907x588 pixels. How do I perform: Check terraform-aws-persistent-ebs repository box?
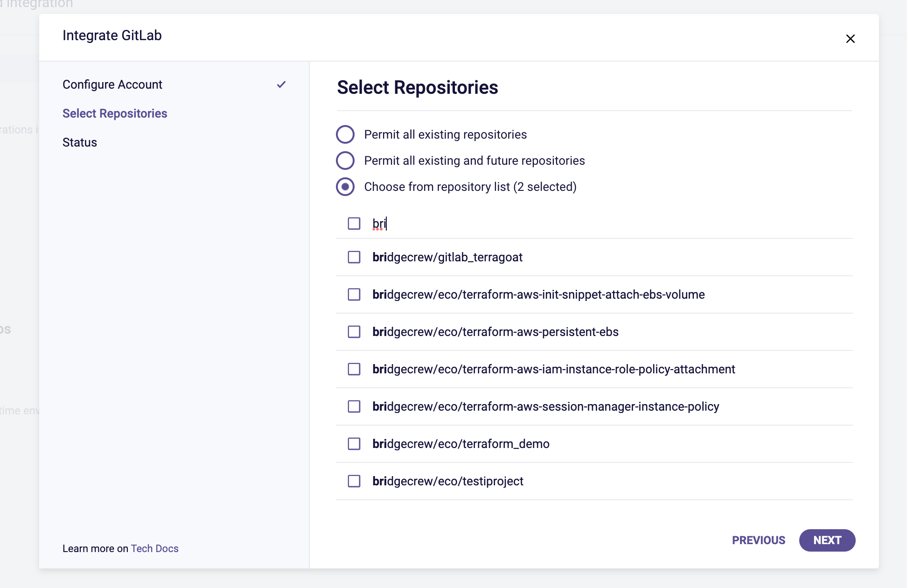click(x=354, y=332)
